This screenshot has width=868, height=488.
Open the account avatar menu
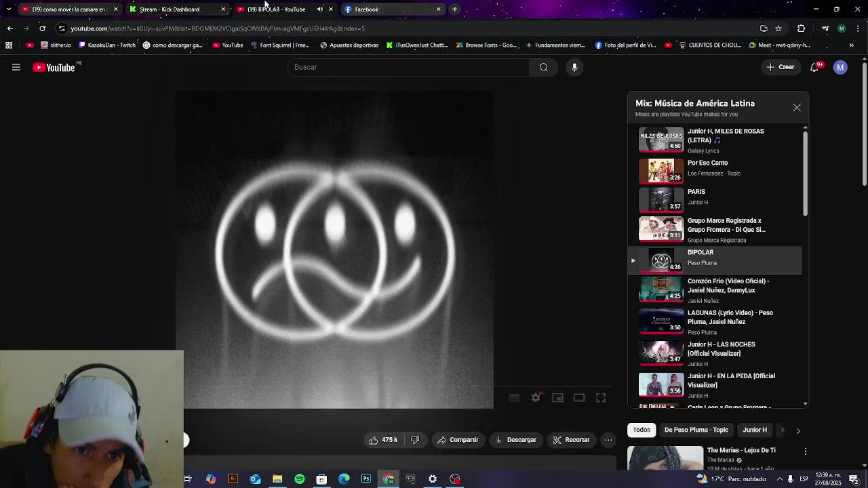pos(840,67)
